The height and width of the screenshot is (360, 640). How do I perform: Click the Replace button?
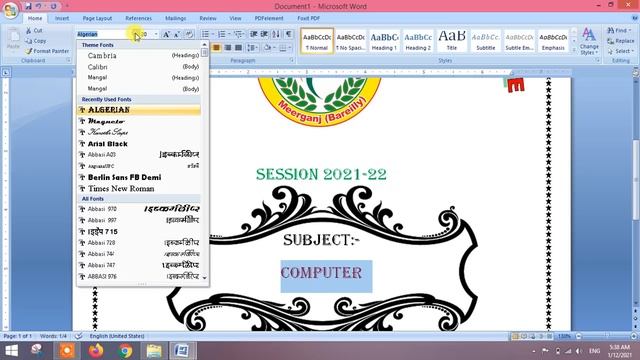pyautogui.click(x=621, y=41)
